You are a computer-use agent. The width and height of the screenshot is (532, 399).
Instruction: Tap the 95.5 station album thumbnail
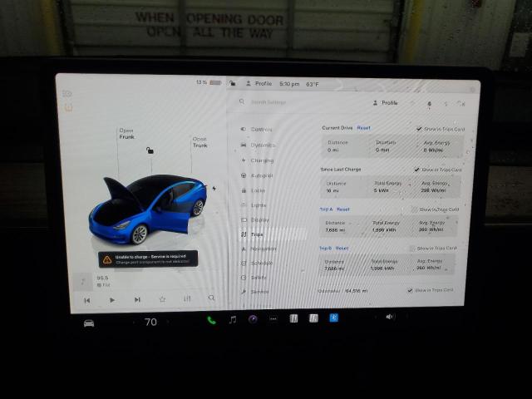tap(83, 282)
